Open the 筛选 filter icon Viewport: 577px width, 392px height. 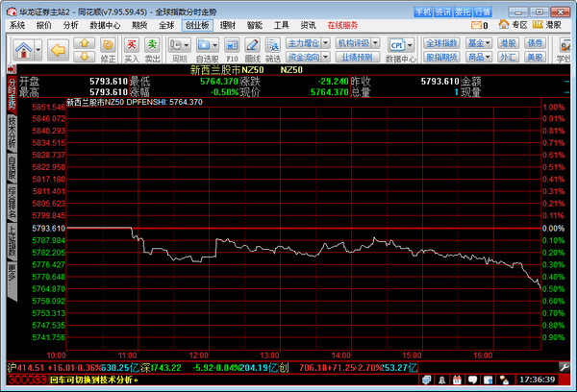coord(273,45)
